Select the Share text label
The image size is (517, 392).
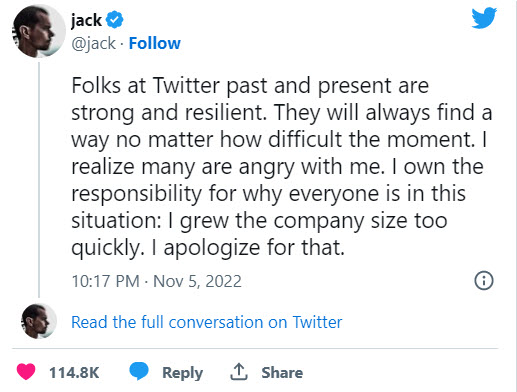point(282,372)
